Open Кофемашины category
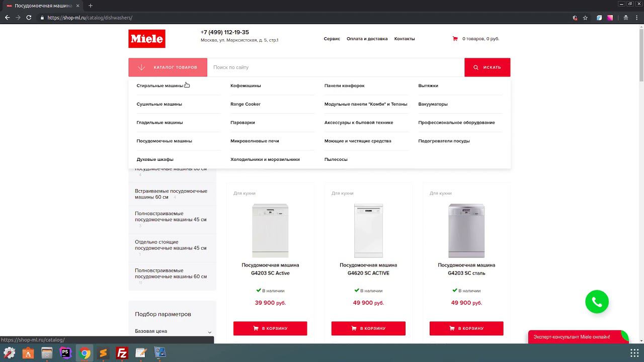 [246, 85]
